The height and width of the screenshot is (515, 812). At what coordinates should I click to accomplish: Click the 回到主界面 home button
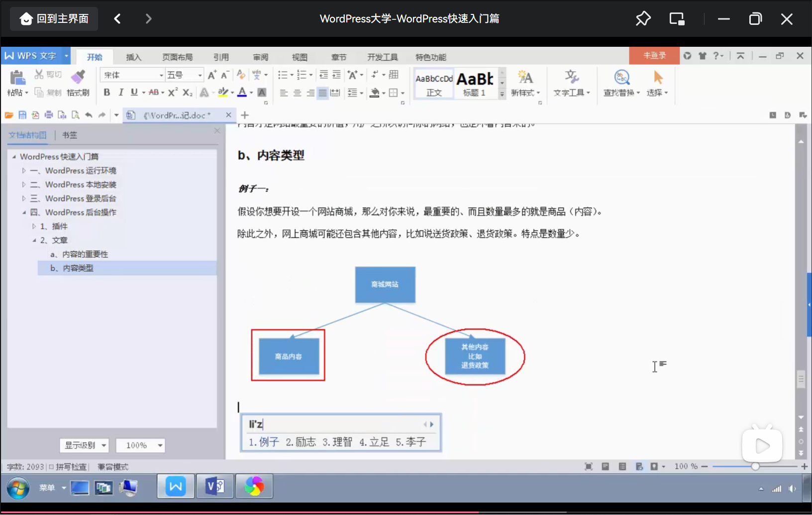(54, 19)
